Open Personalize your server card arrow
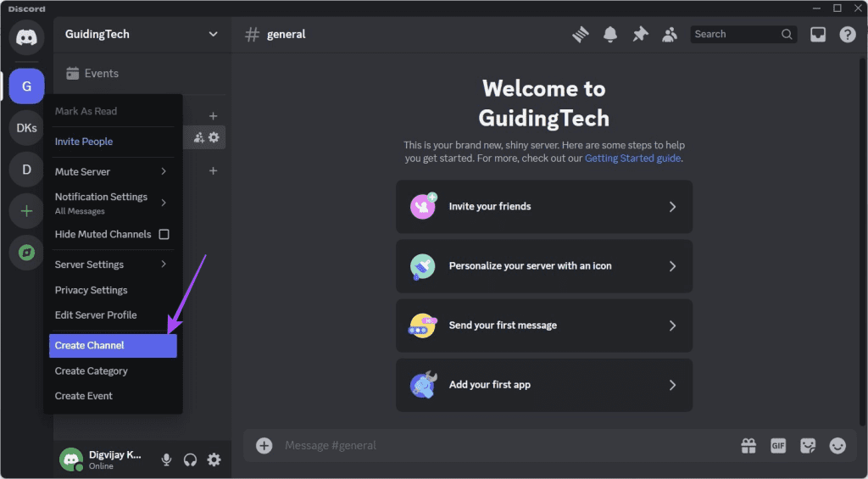The image size is (868, 479). click(x=672, y=266)
